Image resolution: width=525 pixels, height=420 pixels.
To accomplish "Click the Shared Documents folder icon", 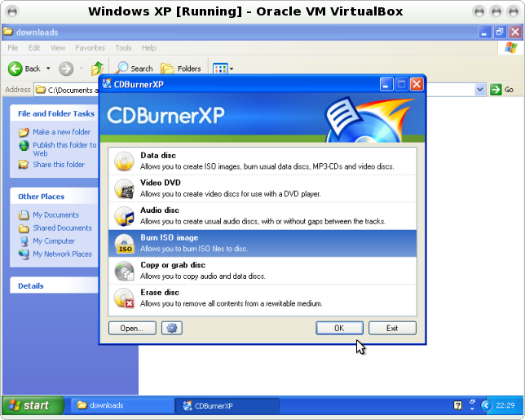I will 24,228.
